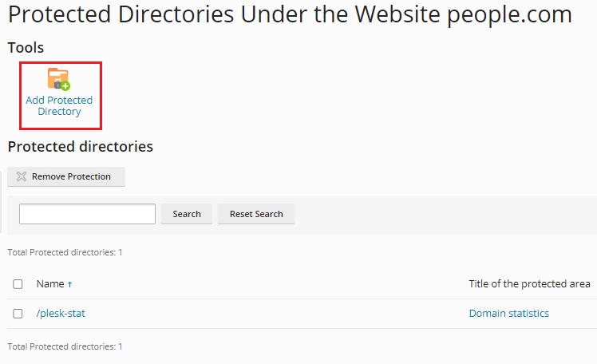Click the total count text below the table
597x364 pixels.
pos(65,346)
